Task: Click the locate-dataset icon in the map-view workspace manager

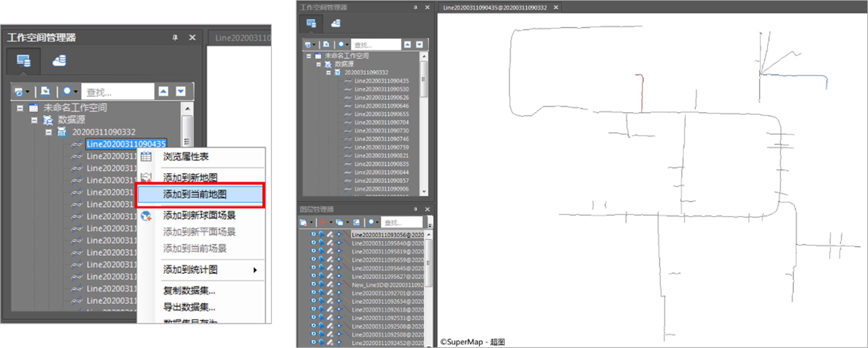Action: (x=326, y=44)
